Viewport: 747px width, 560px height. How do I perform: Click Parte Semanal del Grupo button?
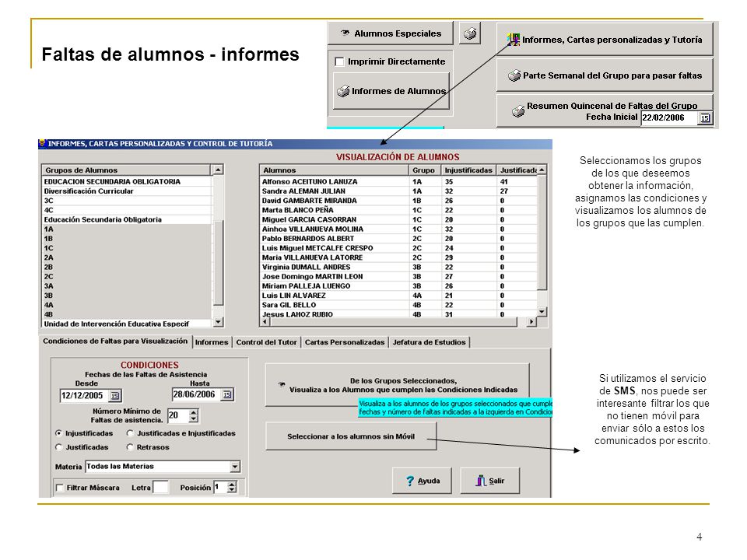[605, 75]
